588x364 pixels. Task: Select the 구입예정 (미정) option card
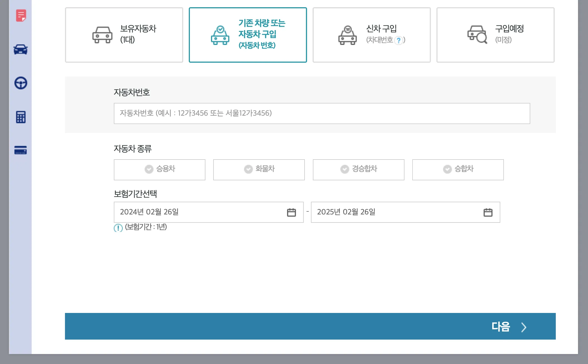[x=495, y=35]
